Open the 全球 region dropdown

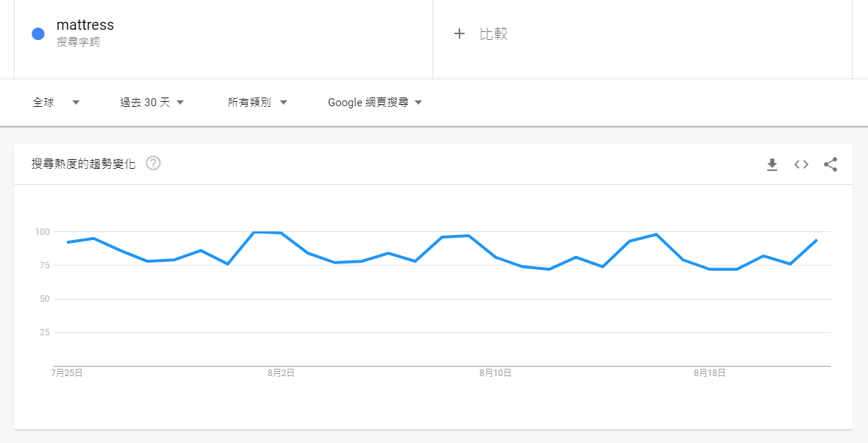pos(57,103)
